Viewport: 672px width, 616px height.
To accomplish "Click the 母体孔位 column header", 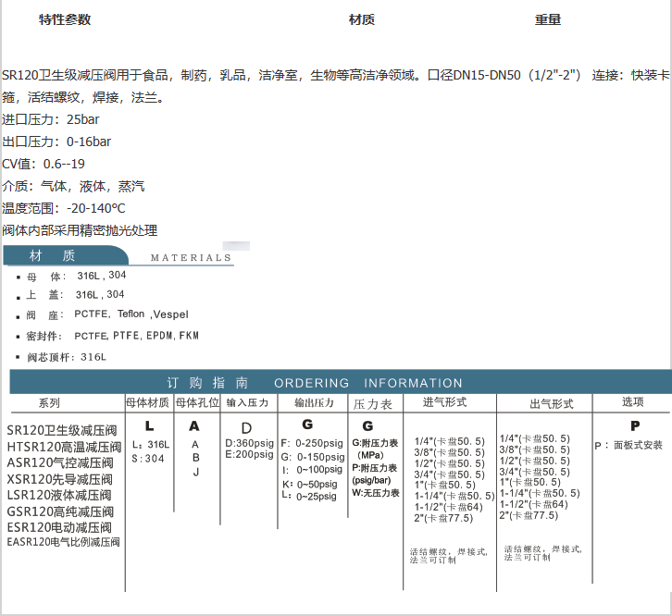I will (x=197, y=403).
